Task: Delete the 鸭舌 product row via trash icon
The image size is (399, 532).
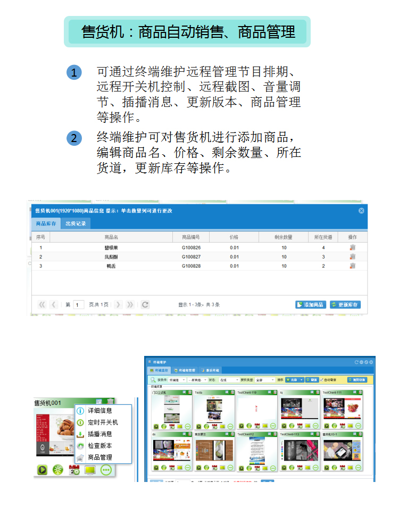Action: [x=352, y=265]
